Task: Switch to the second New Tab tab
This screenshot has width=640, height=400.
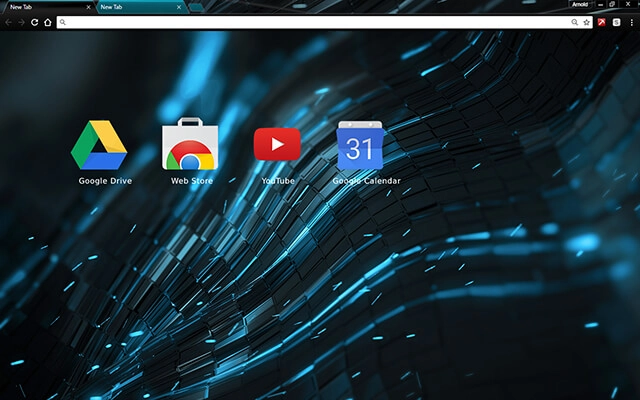Action: click(141, 7)
